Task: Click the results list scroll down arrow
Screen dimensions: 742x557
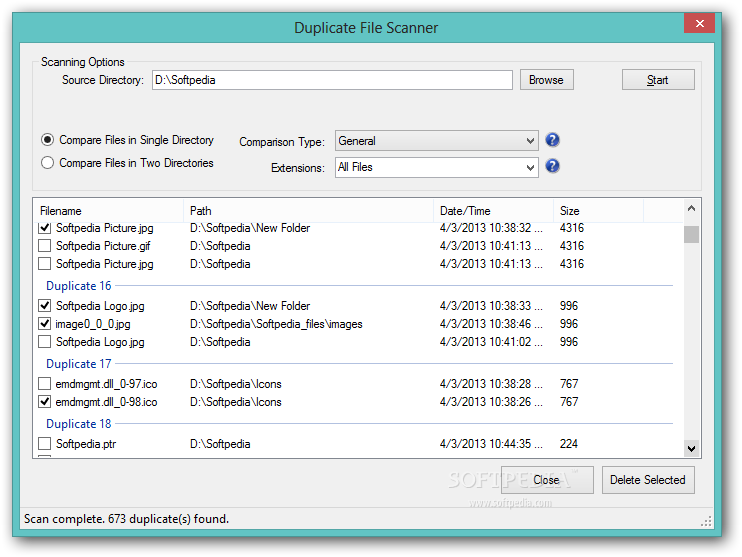Action: coord(691,449)
